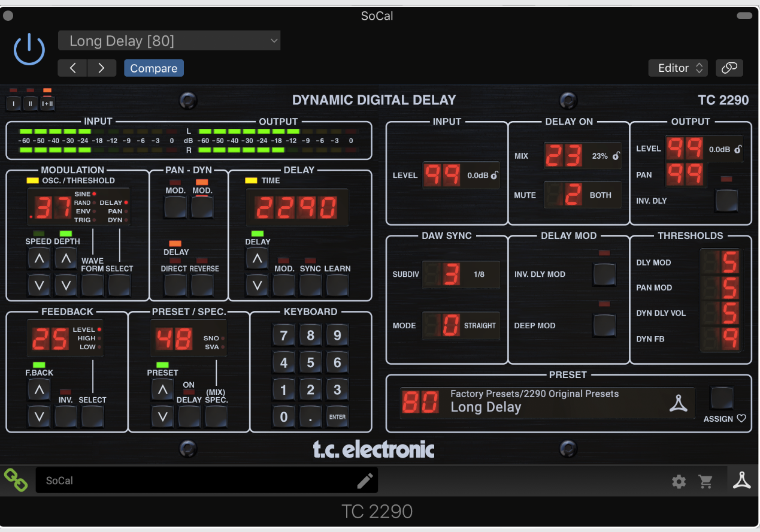Open the Long Delay [80] preset dropdown
760x532 pixels.
(169, 41)
